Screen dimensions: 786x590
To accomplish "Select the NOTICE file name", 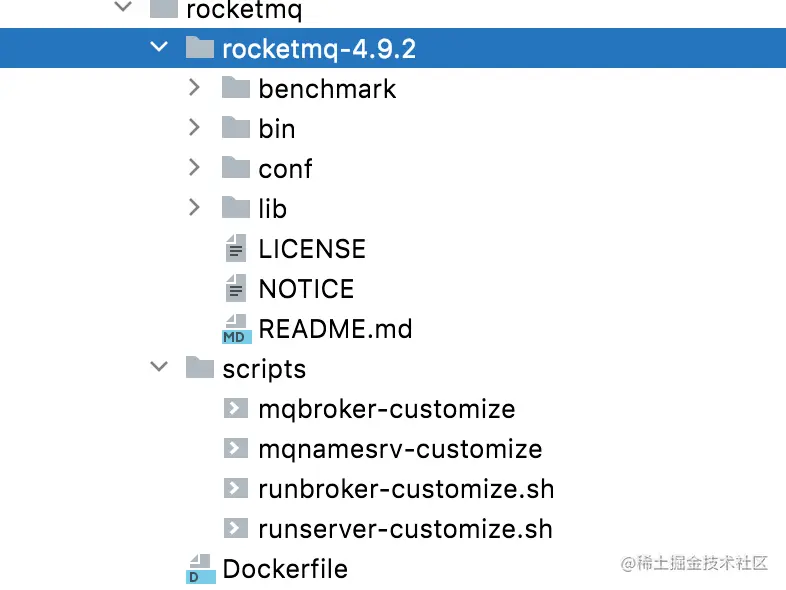I will pos(306,289).
